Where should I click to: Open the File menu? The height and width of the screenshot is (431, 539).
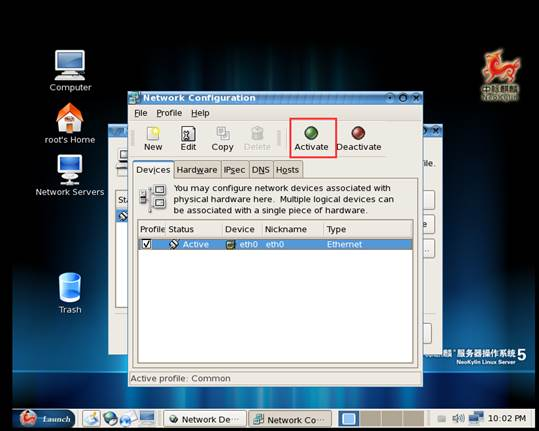(141, 113)
